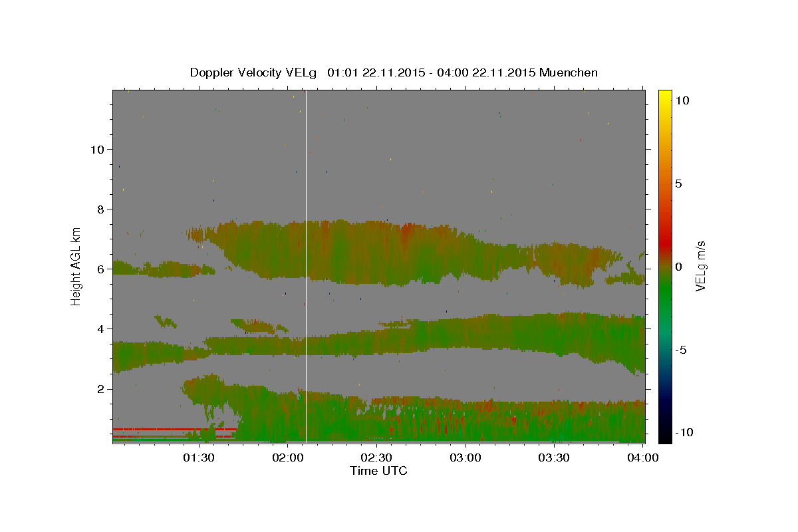Click the height tick label 6
This screenshot has height=532, width=798.
point(100,269)
